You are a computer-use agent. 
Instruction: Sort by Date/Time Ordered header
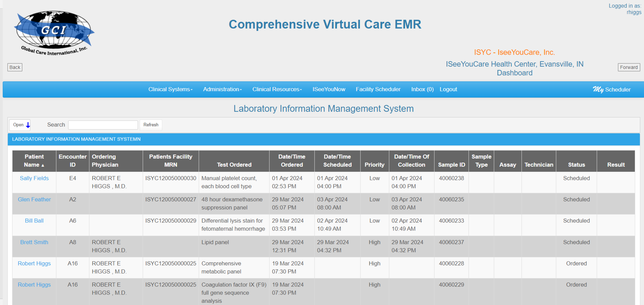(292, 161)
